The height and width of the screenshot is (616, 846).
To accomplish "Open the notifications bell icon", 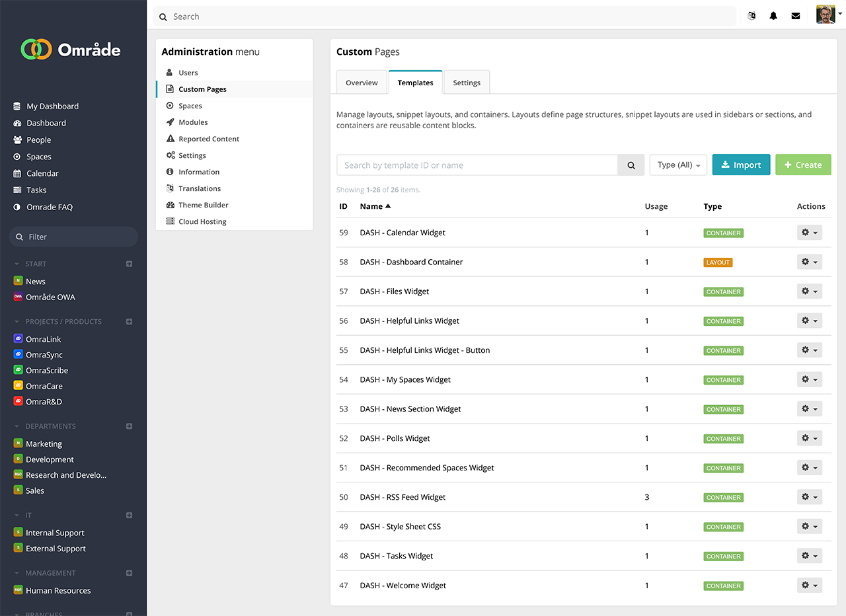I will point(773,17).
